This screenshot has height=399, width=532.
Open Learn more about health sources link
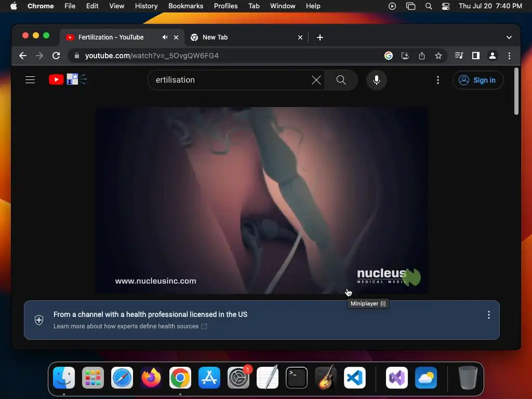point(130,326)
